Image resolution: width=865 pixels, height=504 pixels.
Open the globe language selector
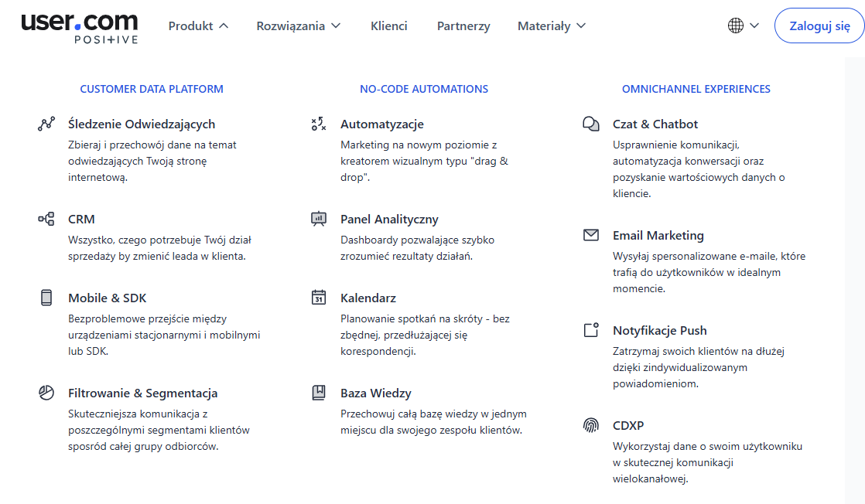(743, 26)
